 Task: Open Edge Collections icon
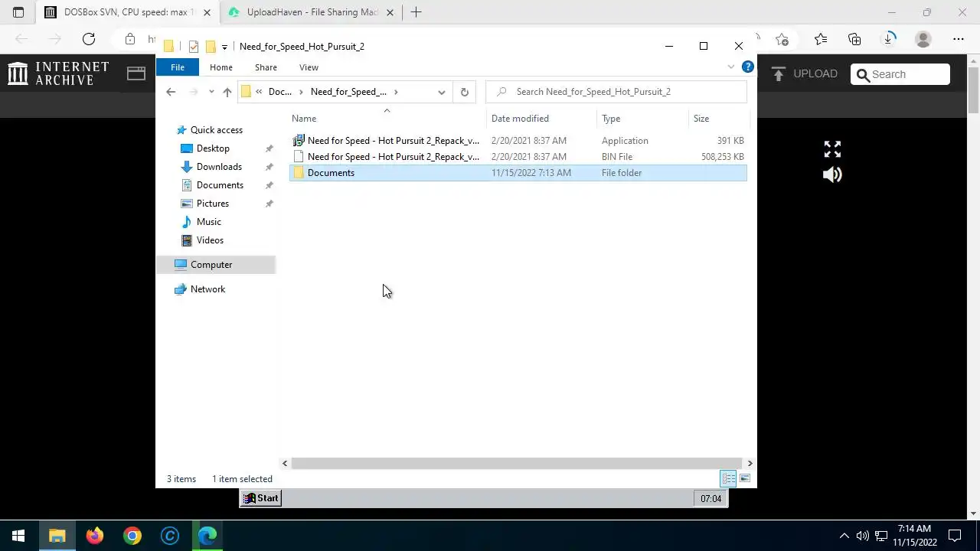coord(854,39)
